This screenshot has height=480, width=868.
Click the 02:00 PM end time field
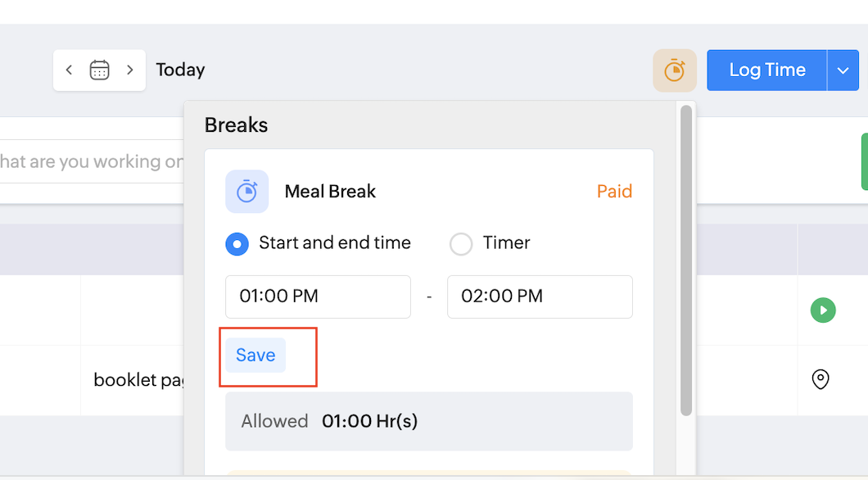coord(539,297)
